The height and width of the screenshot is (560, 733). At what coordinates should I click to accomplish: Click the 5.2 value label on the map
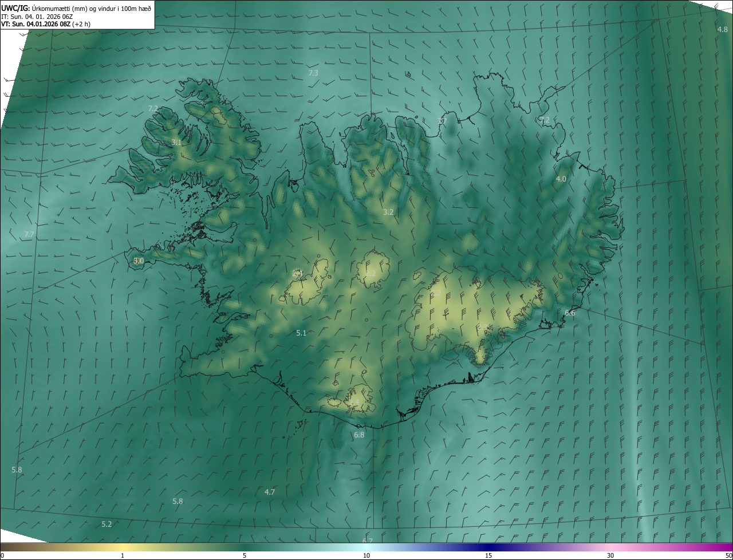click(x=107, y=524)
